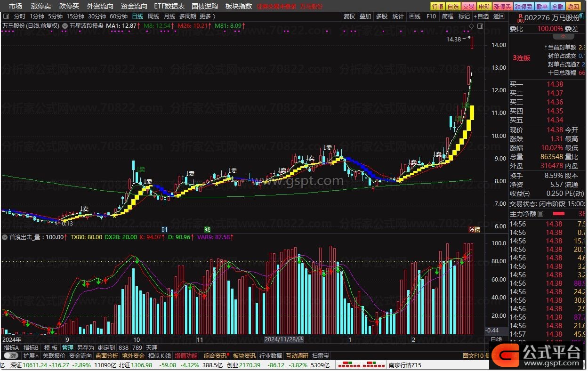Select the 日线 period tab

tap(137, 16)
